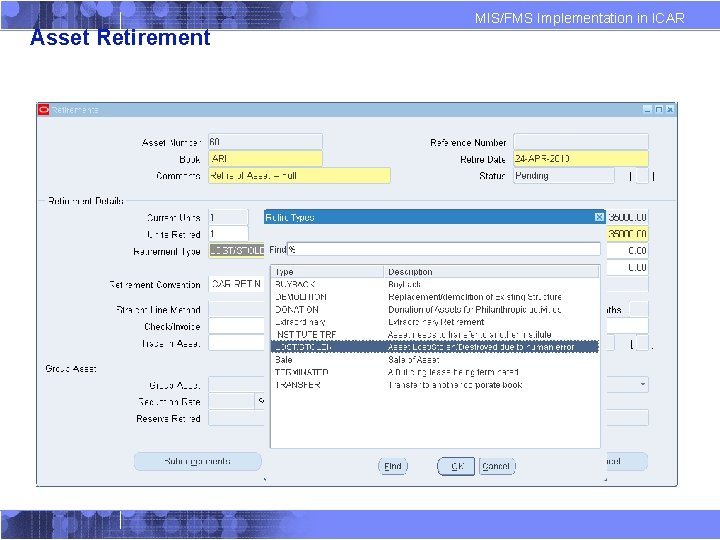Click the descriptive flexfield box beside Status

tap(642, 176)
